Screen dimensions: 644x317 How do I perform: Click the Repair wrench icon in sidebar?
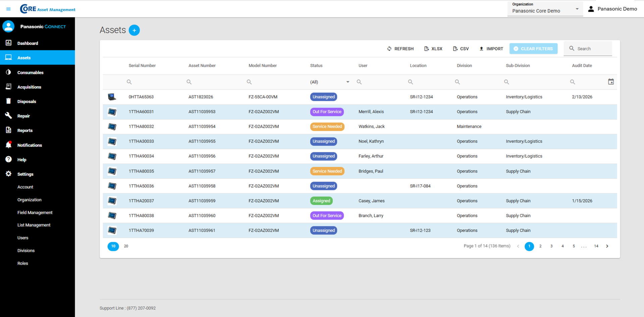[x=8, y=116]
